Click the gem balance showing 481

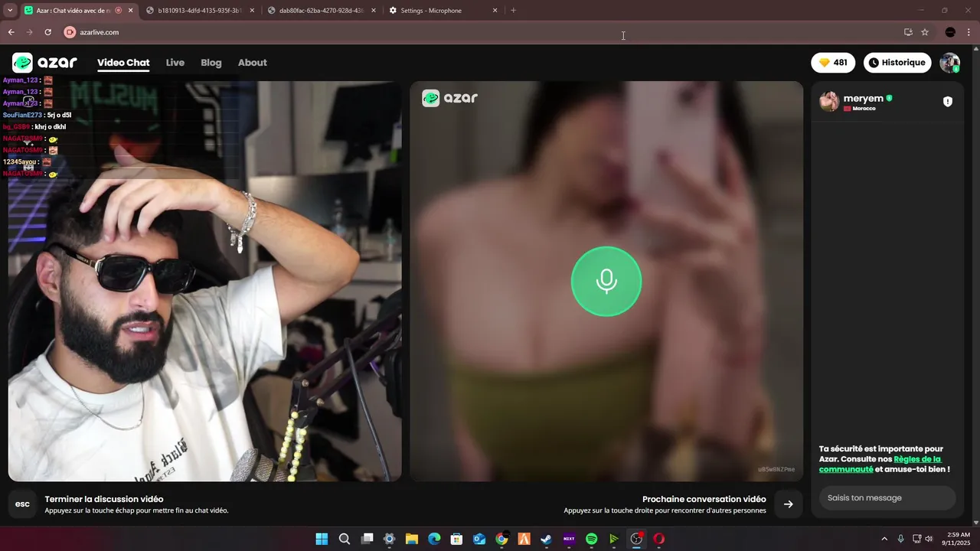(x=833, y=63)
